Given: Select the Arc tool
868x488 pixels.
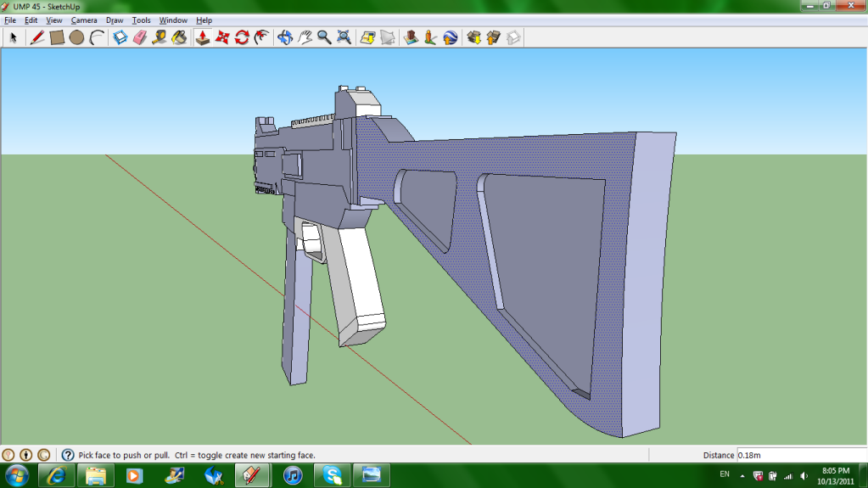Looking at the screenshot, I should [x=97, y=37].
